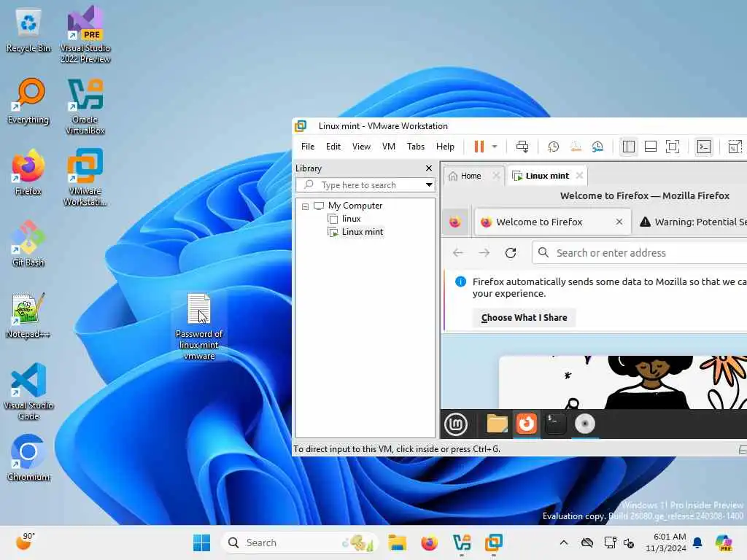
Task: Open the VM menu
Action: (x=389, y=147)
